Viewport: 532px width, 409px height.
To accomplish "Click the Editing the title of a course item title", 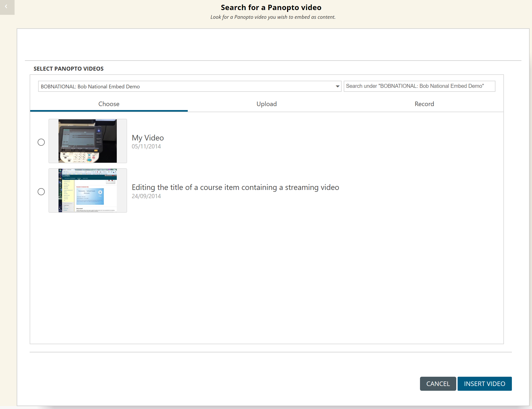I will pyautogui.click(x=235, y=187).
